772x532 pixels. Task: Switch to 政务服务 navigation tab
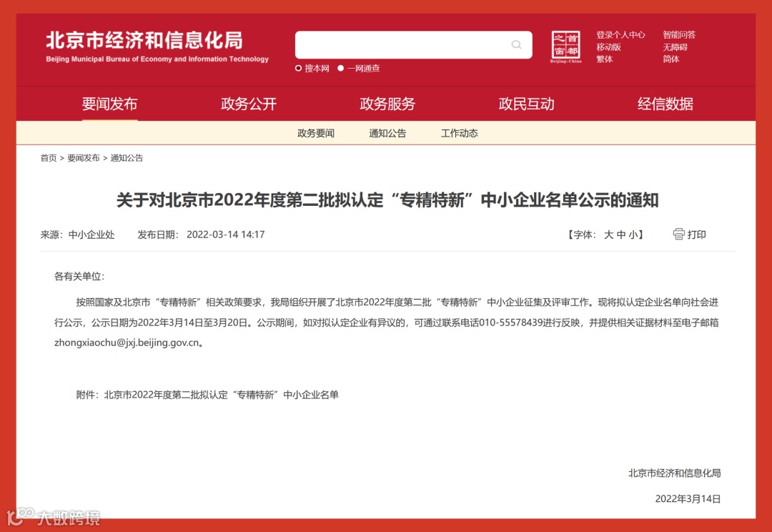coord(387,104)
